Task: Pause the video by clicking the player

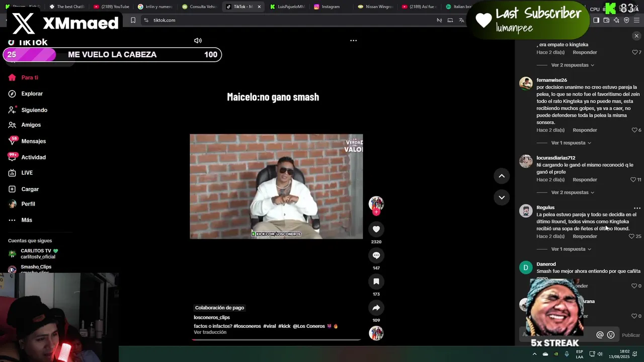Action: pos(276,186)
